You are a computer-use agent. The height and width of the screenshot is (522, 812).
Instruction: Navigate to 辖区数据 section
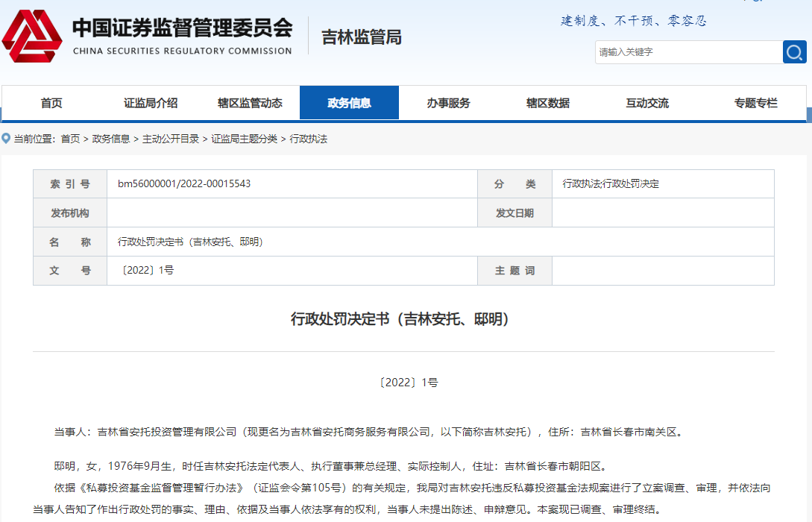tap(547, 104)
